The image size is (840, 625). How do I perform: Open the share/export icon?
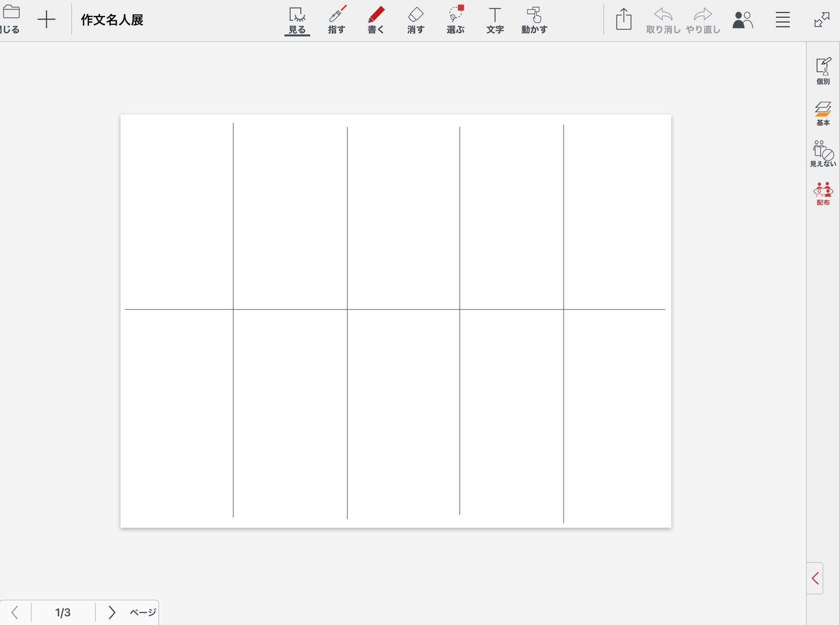tap(623, 19)
